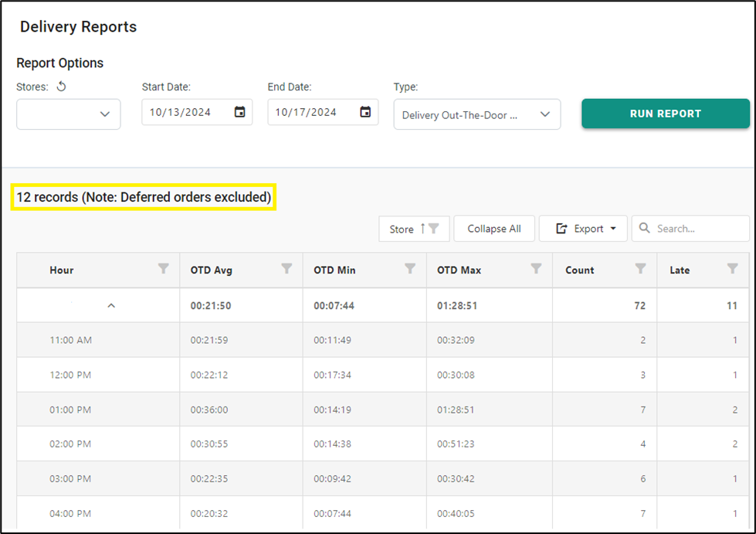756x534 pixels.
Task: Select the 11:00 AM row
Action: point(383,340)
